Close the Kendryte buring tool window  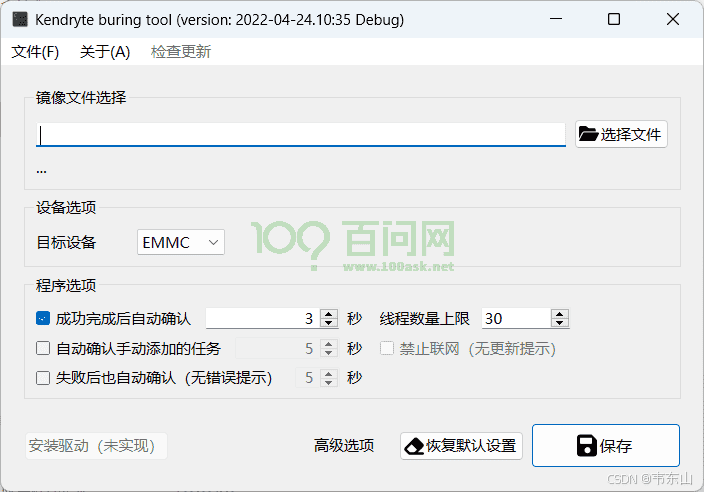pos(673,19)
